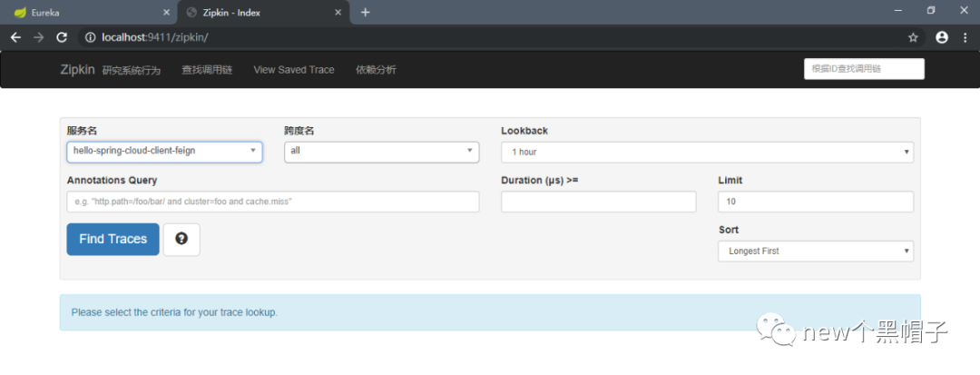This screenshot has width=980, height=375.
Task: Click the Eureka tab leaf favicon
Action: coord(20,13)
